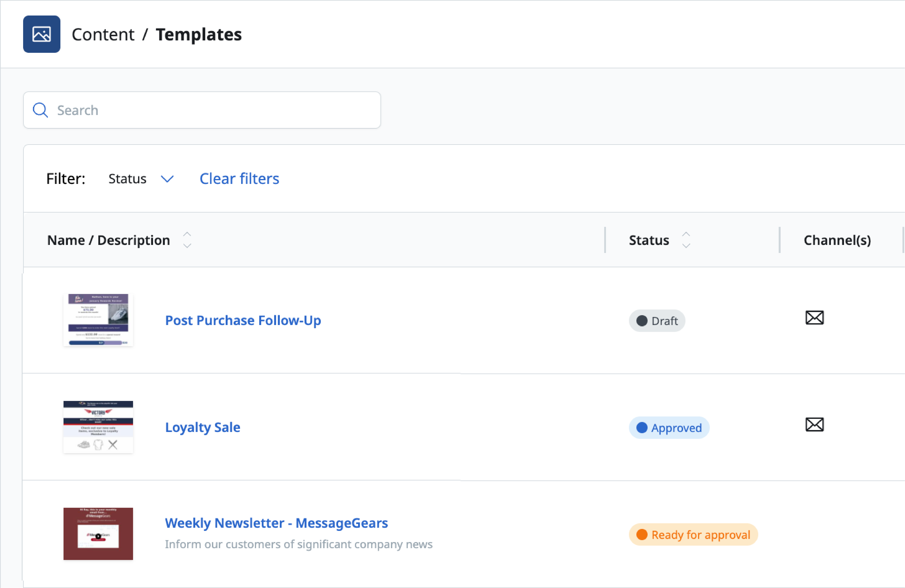Focus the Search input field
The image size is (905, 588).
click(x=202, y=110)
